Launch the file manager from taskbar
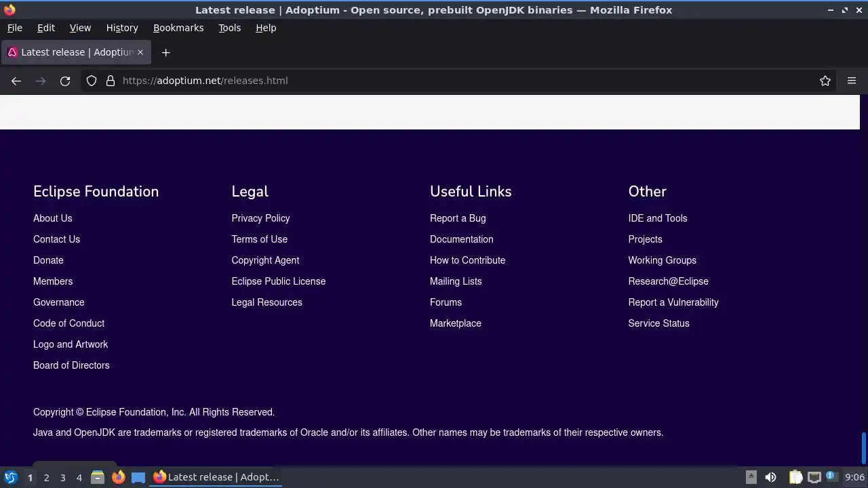This screenshot has height=488, width=868. pos(98,477)
